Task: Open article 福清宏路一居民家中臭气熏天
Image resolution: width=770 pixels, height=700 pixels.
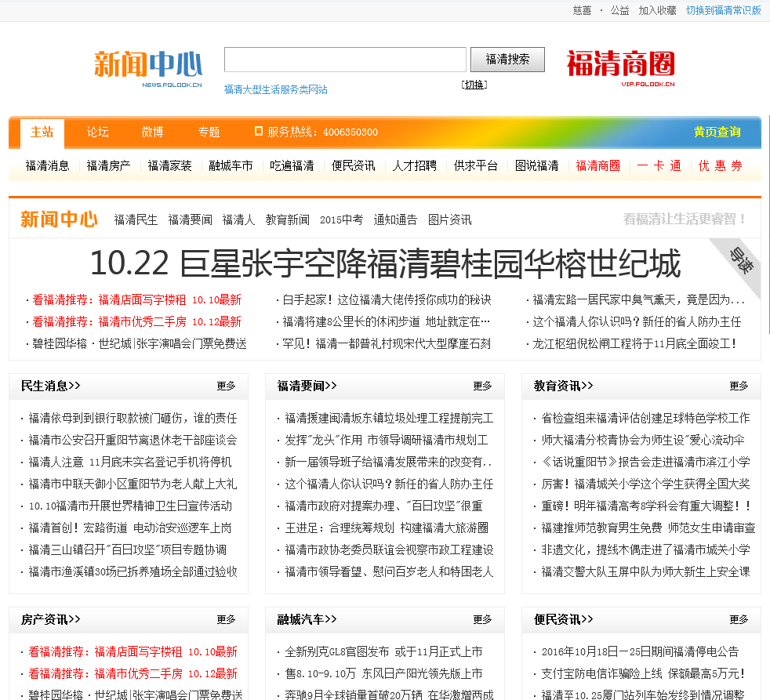Action: [638, 300]
